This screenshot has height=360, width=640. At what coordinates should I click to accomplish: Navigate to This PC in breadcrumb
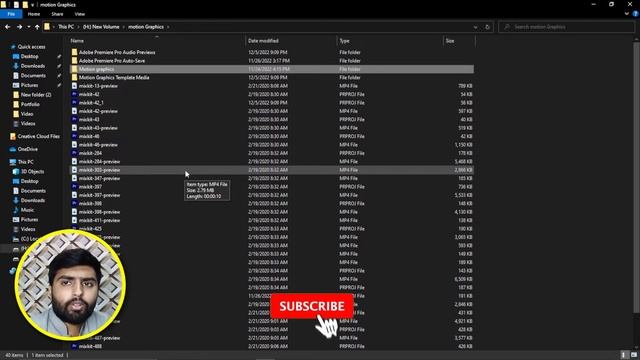click(x=66, y=27)
